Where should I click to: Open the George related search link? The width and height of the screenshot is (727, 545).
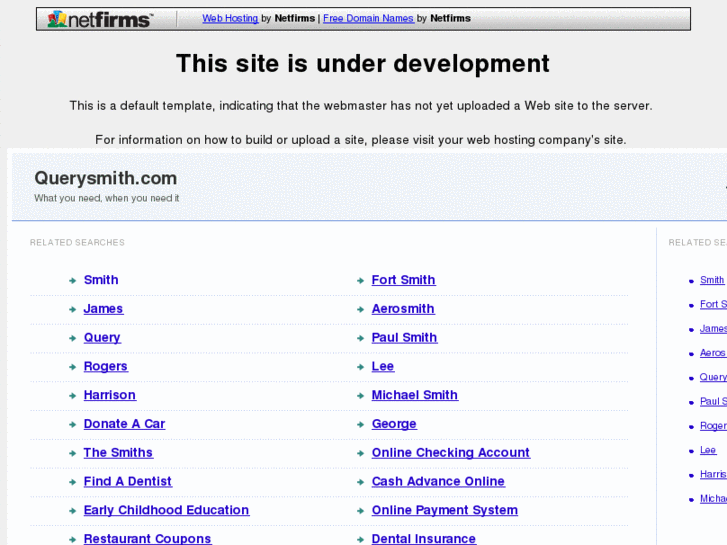(394, 424)
